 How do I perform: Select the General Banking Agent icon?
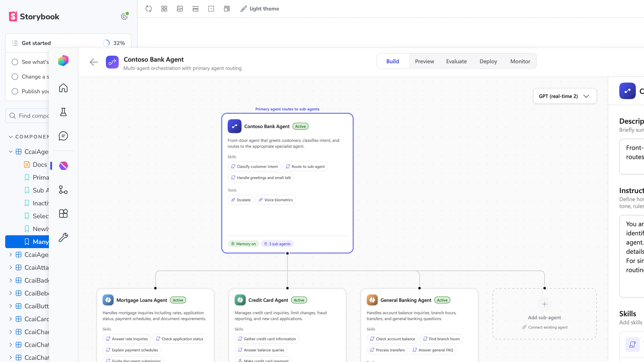pos(372,300)
